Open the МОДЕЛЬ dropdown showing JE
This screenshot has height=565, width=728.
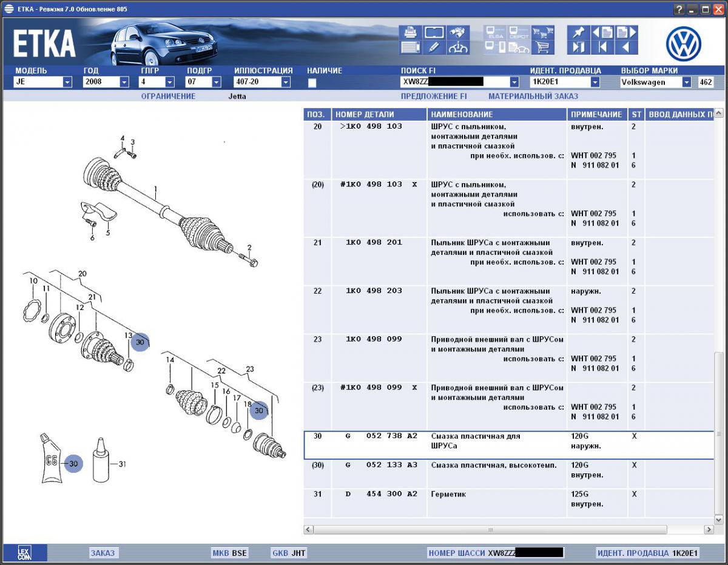pos(67,82)
